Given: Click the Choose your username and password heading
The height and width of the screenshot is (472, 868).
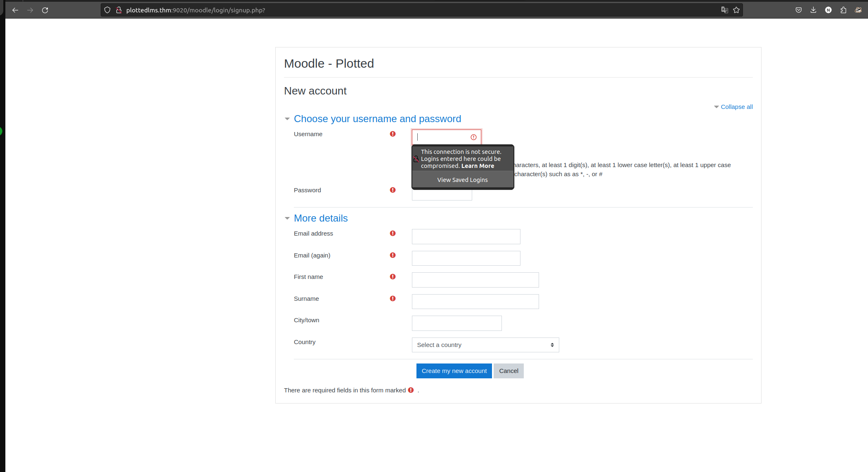Looking at the screenshot, I should [377, 119].
